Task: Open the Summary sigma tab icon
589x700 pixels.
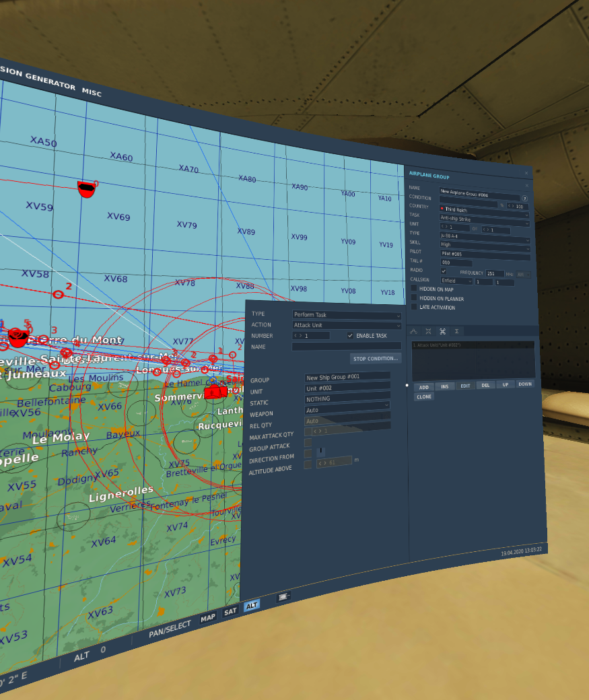Action: [457, 331]
